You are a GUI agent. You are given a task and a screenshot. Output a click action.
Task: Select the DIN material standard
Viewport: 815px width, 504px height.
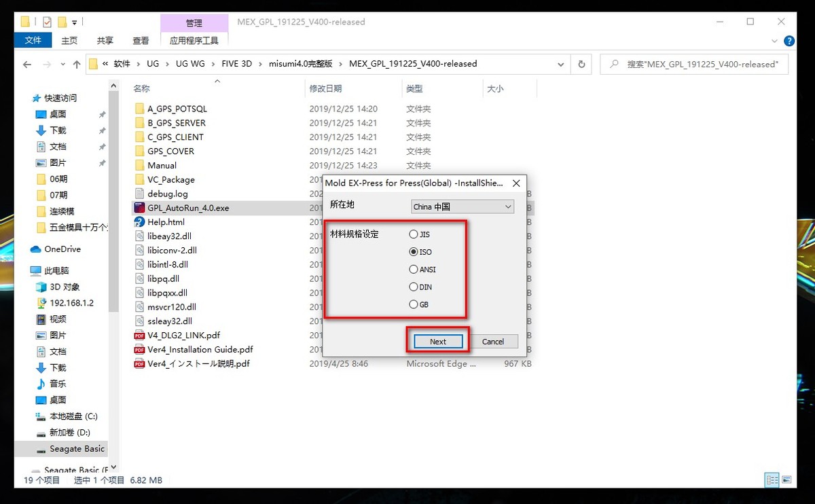pyautogui.click(x=414, y=287)
